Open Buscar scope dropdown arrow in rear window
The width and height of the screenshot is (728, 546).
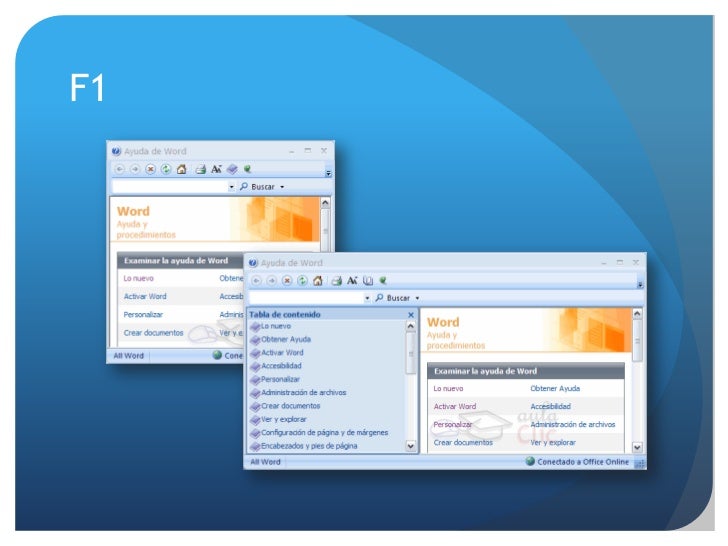coord(282,187)
